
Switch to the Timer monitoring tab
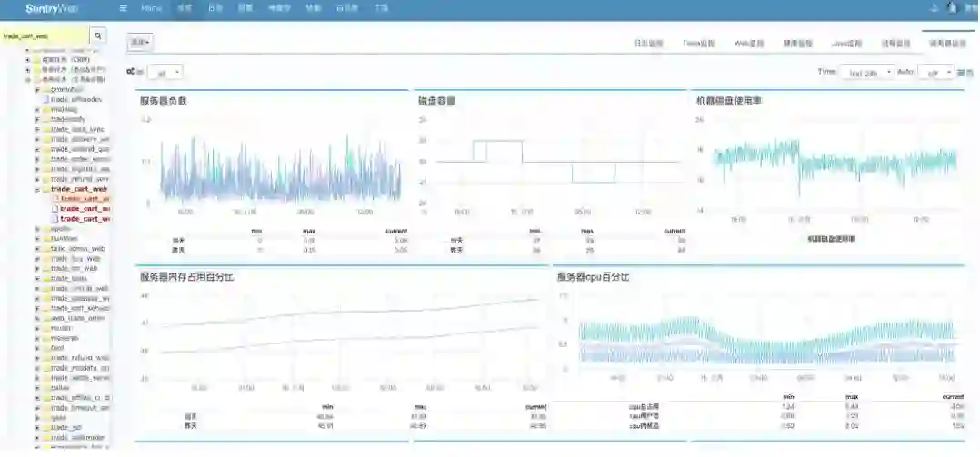click(x=698, y=44)
